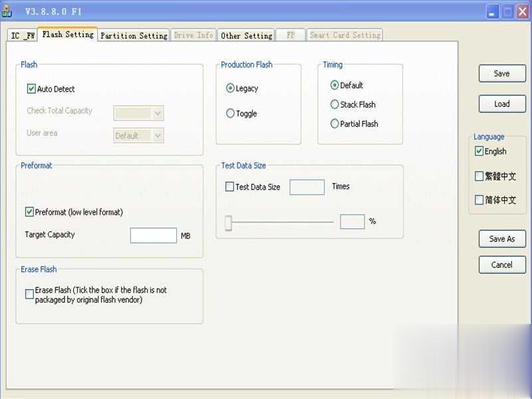Minimize the V3.8.8.0 F1 window
The image size is (532, 399).
click(492, 12)
